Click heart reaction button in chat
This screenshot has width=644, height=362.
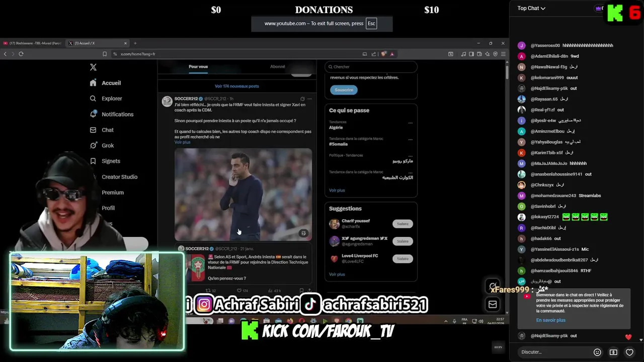pyautogui.click(x=629, y=352)
